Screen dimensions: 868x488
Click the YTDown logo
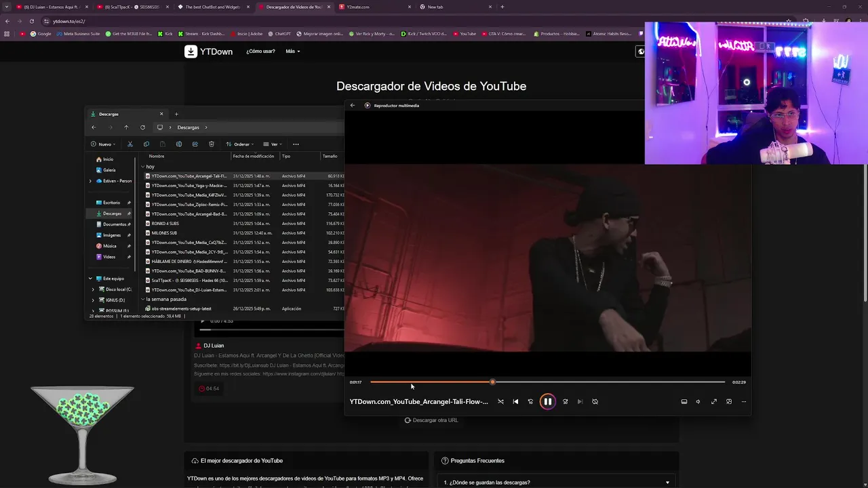point(208,52)
